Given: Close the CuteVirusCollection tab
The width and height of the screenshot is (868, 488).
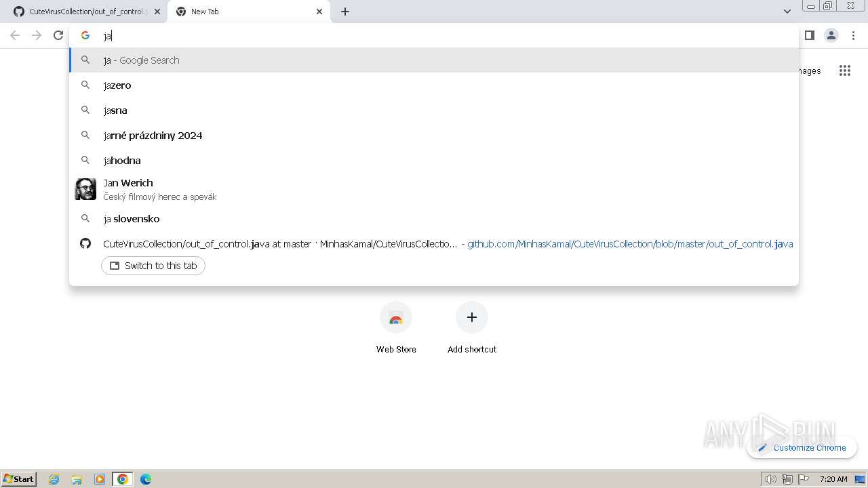Looking at the screenshot, I should tap(157, 12).
